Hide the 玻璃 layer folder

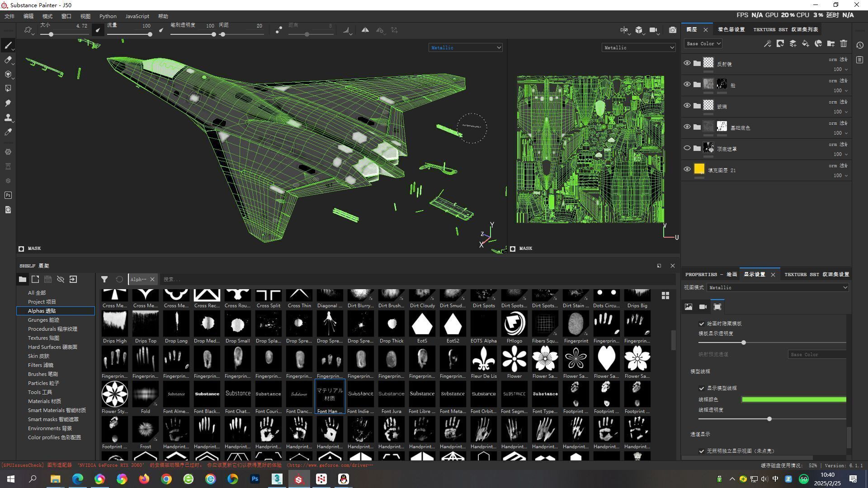(687, 105)
